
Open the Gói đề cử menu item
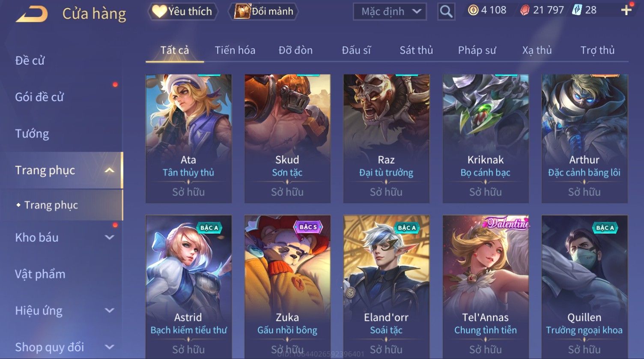coord(39,97)
